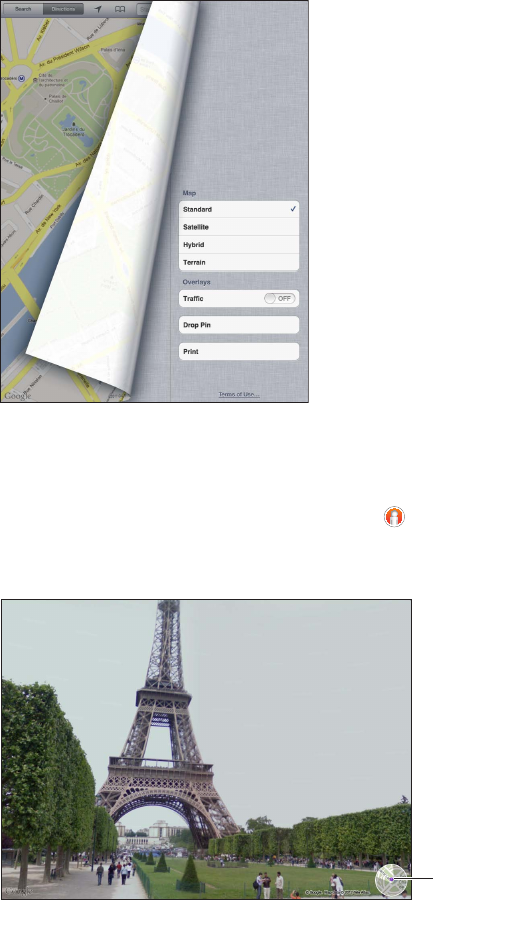Tap the Jardins du Trocadéro park label

[x=74, y=131]
